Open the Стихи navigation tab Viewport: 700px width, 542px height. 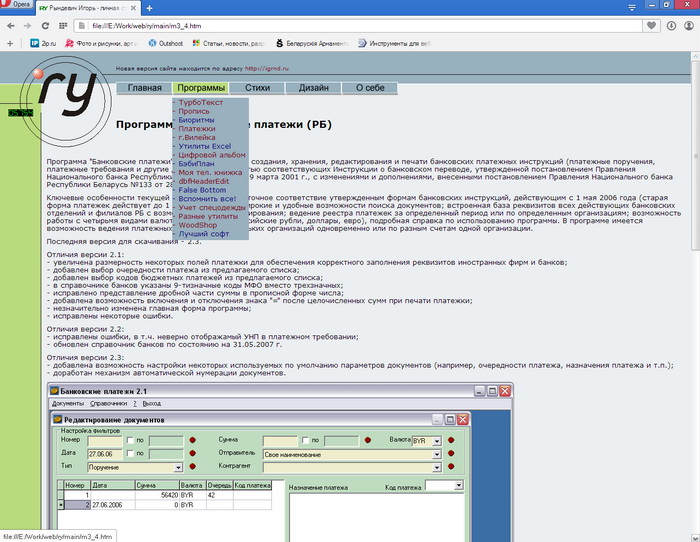coord(257,88)
